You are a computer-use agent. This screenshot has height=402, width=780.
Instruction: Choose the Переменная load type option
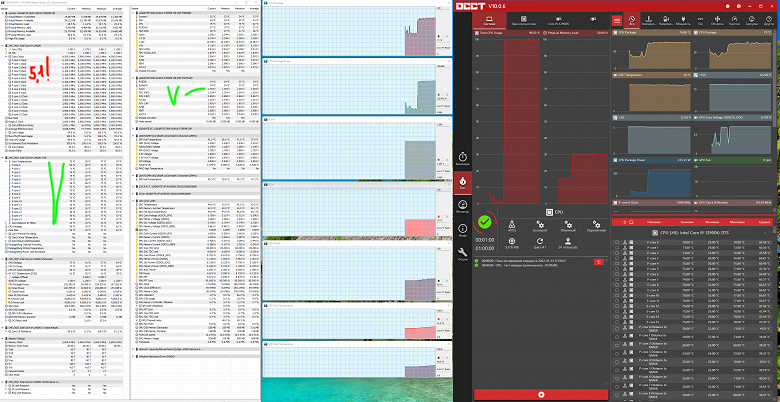(x=596, y=226)
